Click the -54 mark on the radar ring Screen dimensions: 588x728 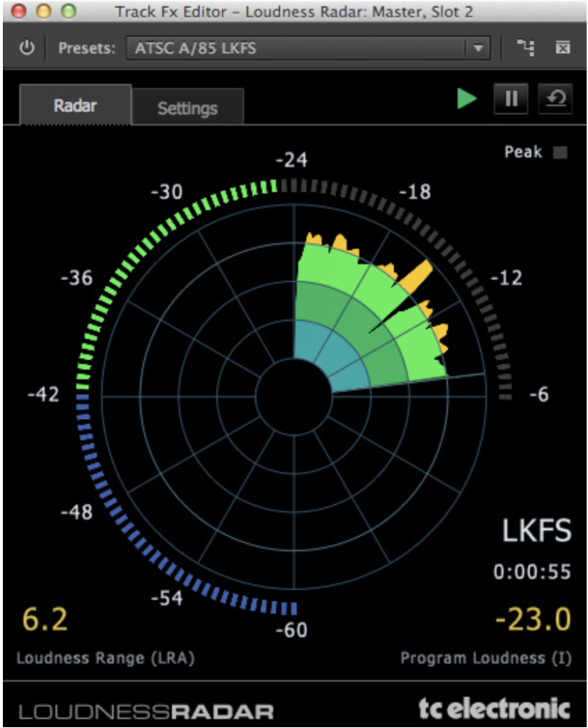tap(167, 598)
